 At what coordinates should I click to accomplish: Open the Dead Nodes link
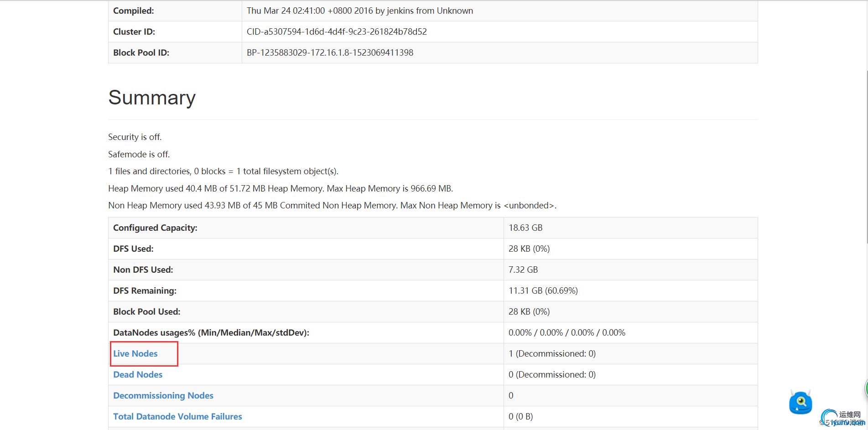pos(138,374)
